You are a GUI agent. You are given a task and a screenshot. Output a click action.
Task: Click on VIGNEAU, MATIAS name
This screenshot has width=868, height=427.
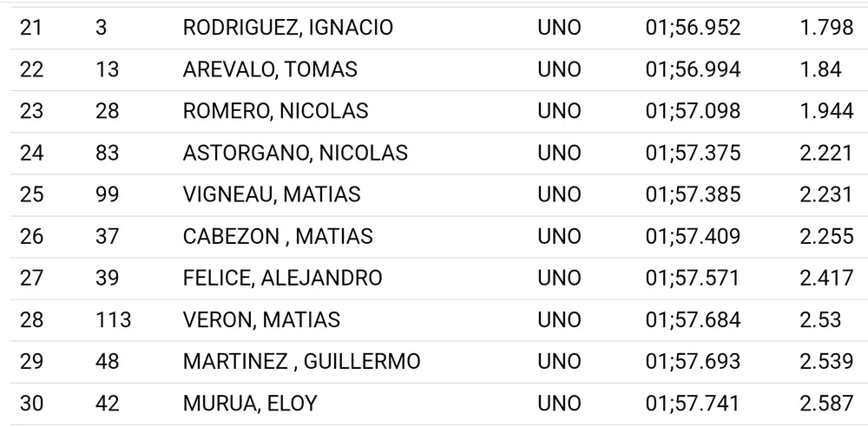click(272, 194)
